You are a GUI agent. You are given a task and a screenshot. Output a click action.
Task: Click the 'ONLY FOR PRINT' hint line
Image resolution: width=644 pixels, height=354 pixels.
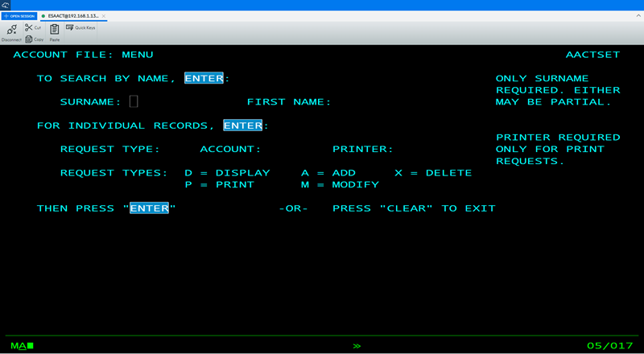(x=550, y=149)
